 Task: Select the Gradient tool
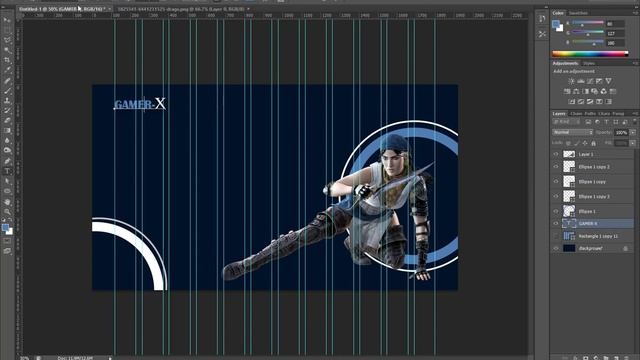point(7,131)
